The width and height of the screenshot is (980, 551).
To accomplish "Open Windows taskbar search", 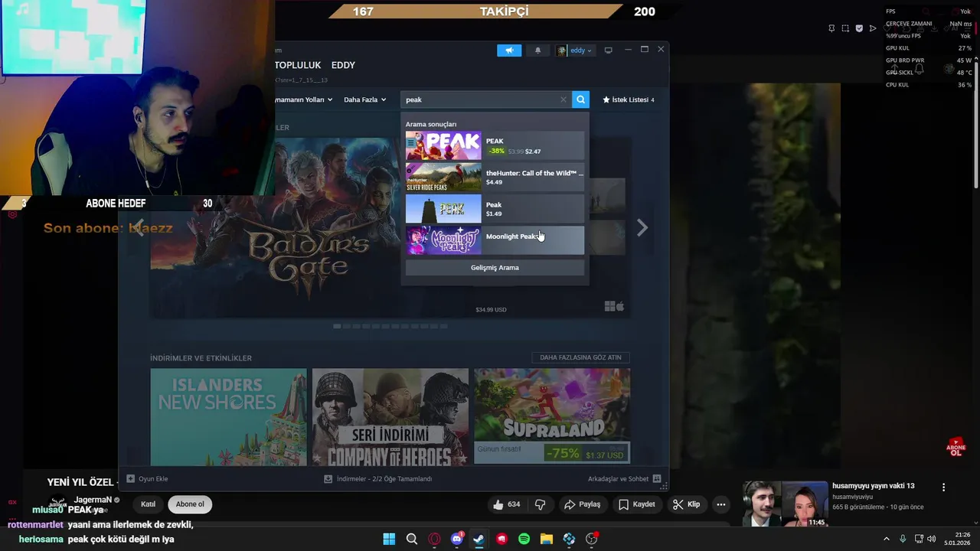I will [x=412, y=539].
